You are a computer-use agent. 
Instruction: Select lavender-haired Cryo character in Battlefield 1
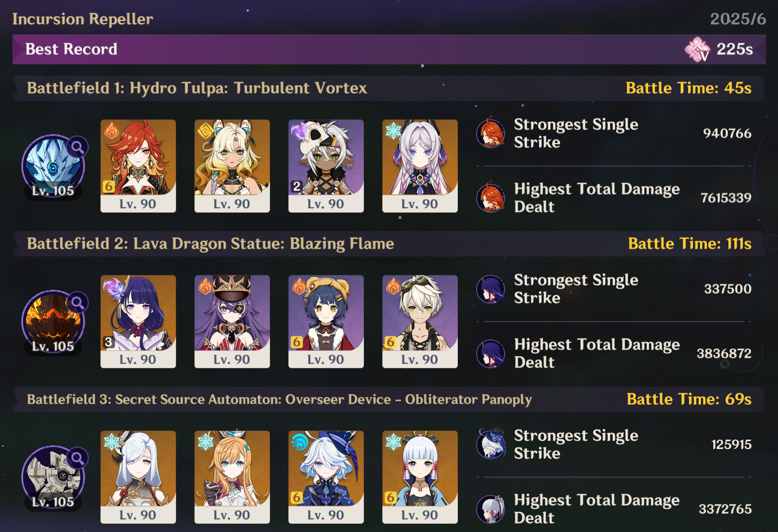[x=420, y=166]
